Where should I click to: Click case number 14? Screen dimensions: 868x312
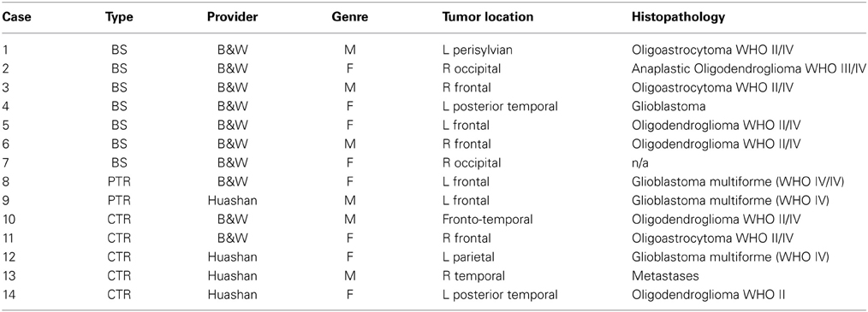(9, 294)
